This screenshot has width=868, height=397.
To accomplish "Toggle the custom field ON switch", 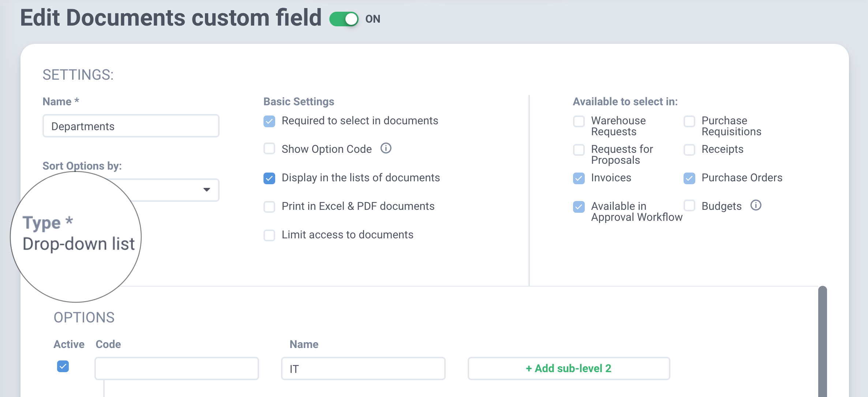I will [344, 19].
